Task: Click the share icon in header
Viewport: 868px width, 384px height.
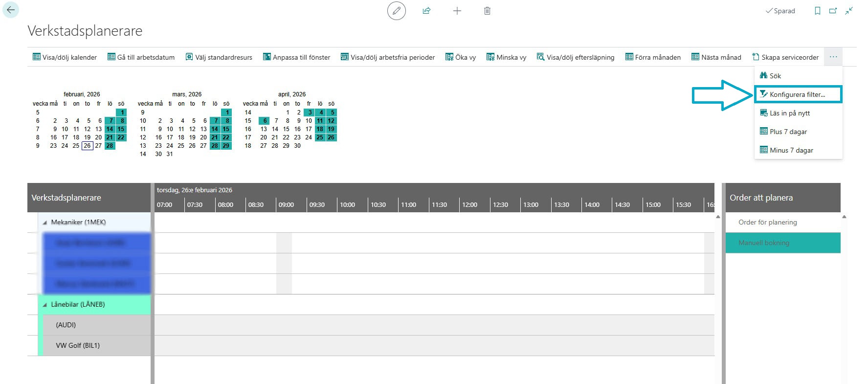Action: click(426, 11)
